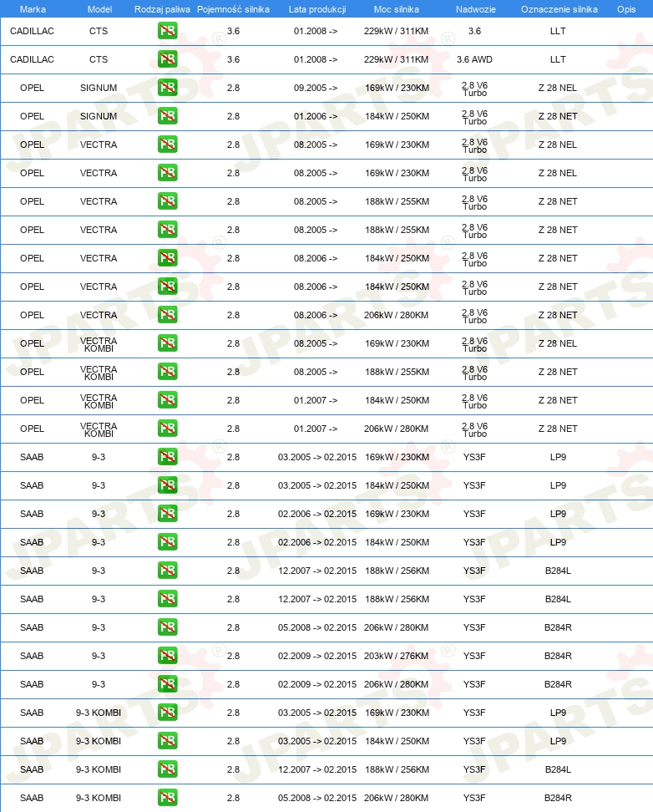Image resolution: width=653 pixels, height=812 pixels.
Task: Select 'VECTRA KOMBI' in the 01.2007 206kW row
Action: pyautogui.click(x=99, y=429)
